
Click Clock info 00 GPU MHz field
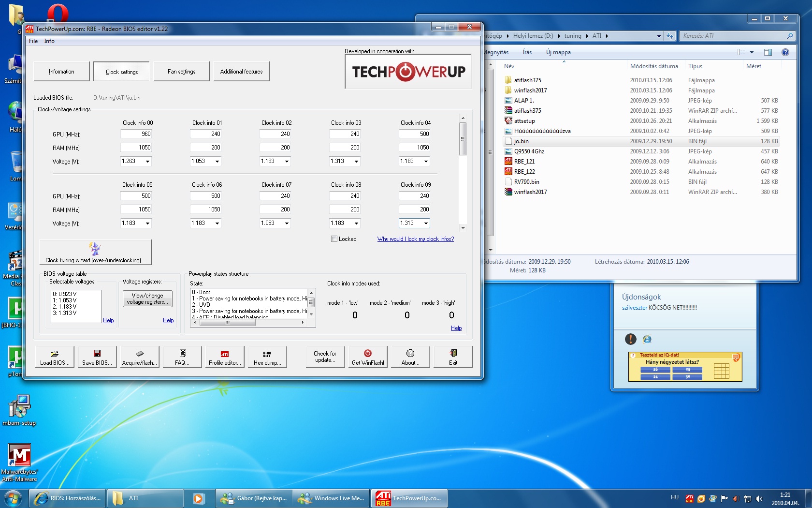coord(136,134)
